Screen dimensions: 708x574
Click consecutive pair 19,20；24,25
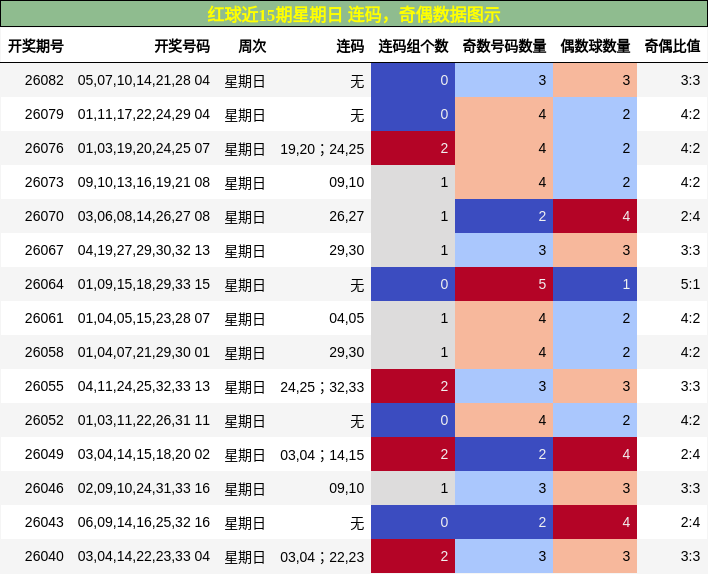[x=322, y=149]
